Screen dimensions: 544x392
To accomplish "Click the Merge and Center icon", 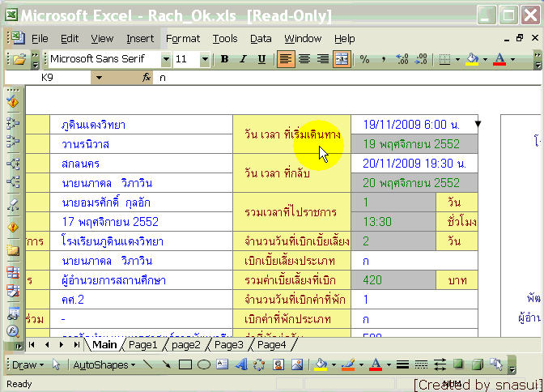I will (341, 59).
